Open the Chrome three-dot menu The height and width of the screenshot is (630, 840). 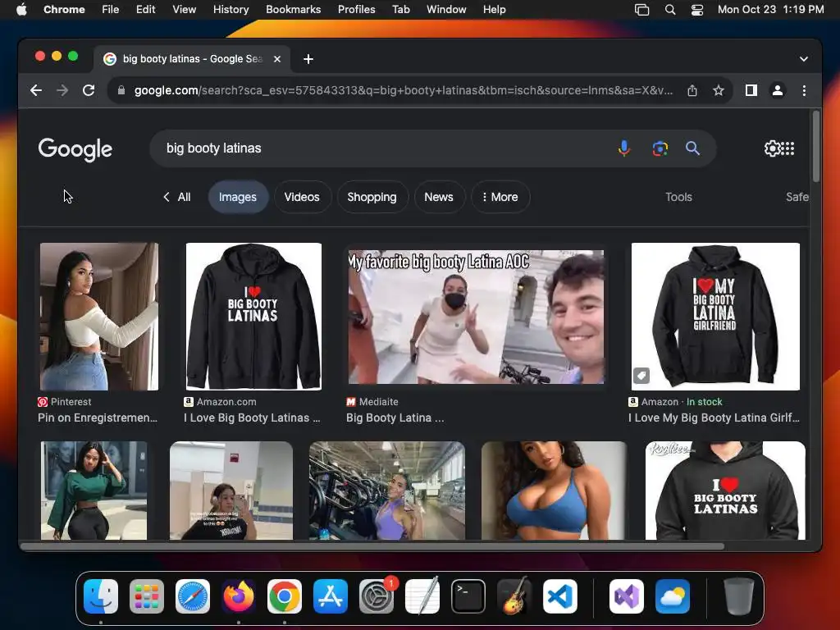tap(804, 90)
